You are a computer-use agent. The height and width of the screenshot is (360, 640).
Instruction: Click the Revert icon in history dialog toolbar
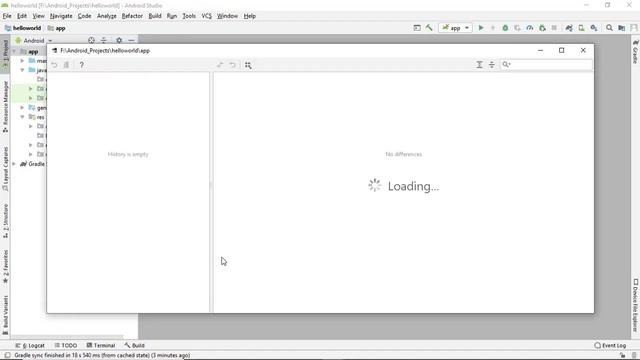(54, 65)
